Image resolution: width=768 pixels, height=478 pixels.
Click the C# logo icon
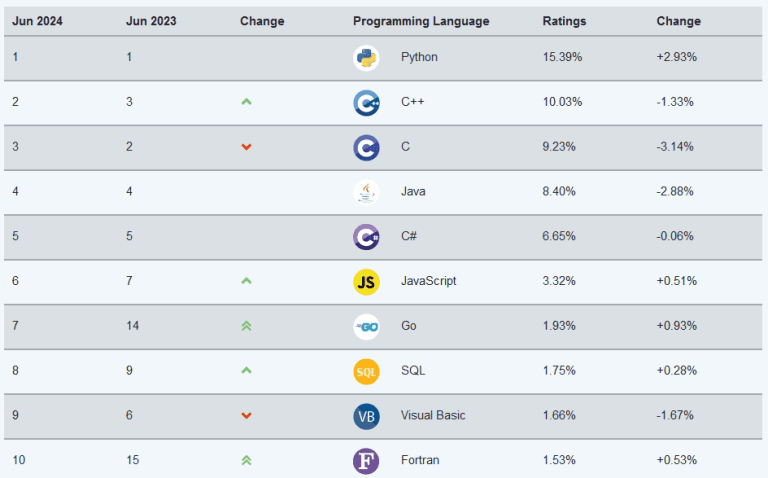(x=366, y=237)
